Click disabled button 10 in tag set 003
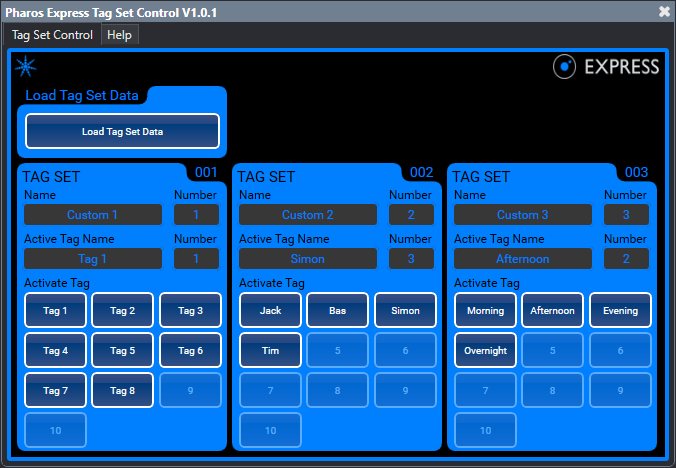Image resolution: width=676 pixels, height=468 pixels. (485, 430)
